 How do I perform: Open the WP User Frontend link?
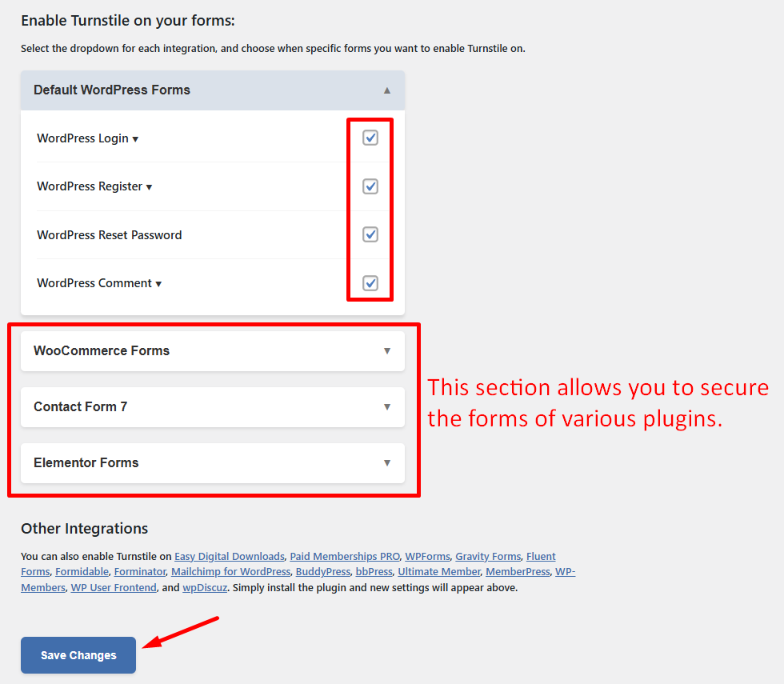(114, 588)
